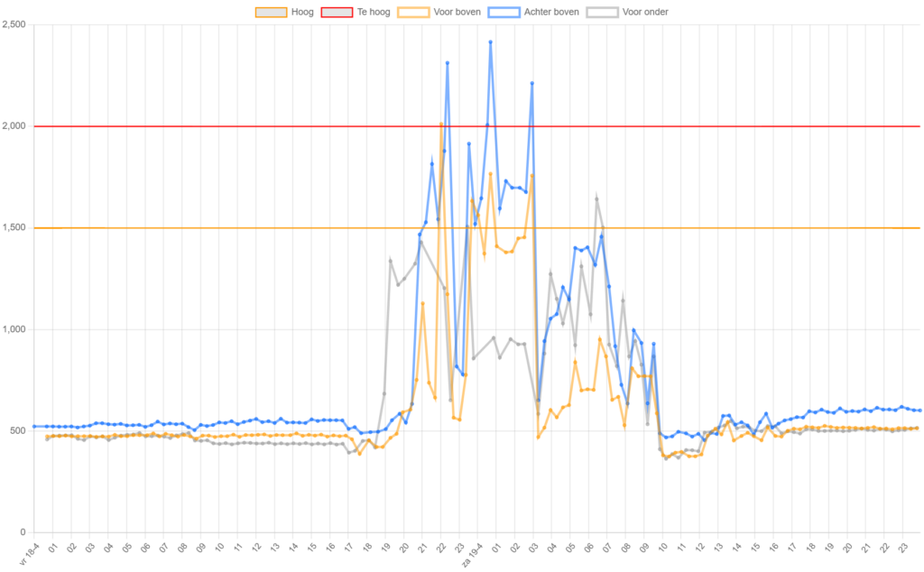Click the Voor boven legend color box

(416, 13)
